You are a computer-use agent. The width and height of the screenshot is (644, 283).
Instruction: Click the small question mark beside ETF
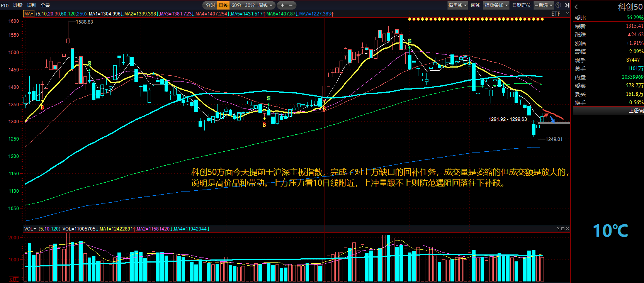(567, 14)
